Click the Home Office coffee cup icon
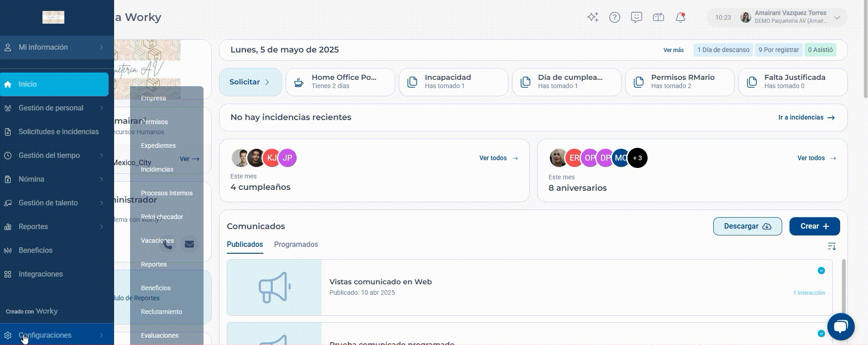868x345 pixels. click(x=299, y=82)
